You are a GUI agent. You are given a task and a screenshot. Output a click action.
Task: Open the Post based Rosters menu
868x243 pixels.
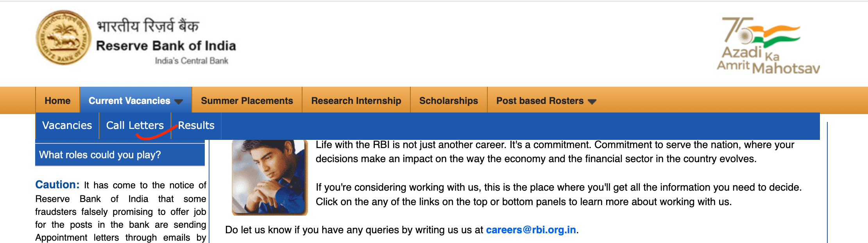pyautogui.click(x=546, y=100)
